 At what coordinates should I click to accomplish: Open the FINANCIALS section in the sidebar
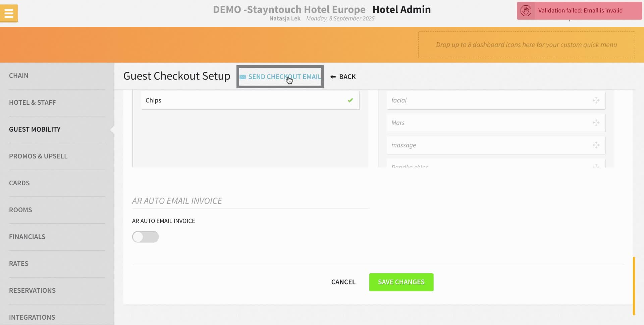[27, 237]
